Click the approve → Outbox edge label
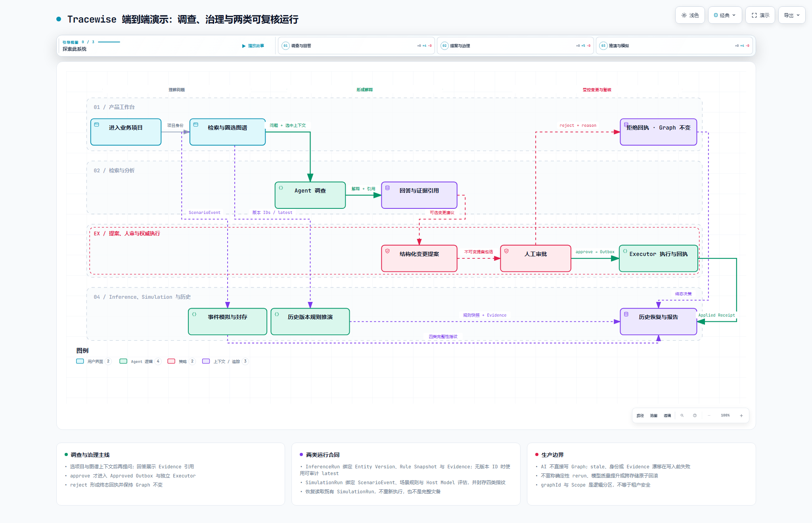 (x=595, y=252)
